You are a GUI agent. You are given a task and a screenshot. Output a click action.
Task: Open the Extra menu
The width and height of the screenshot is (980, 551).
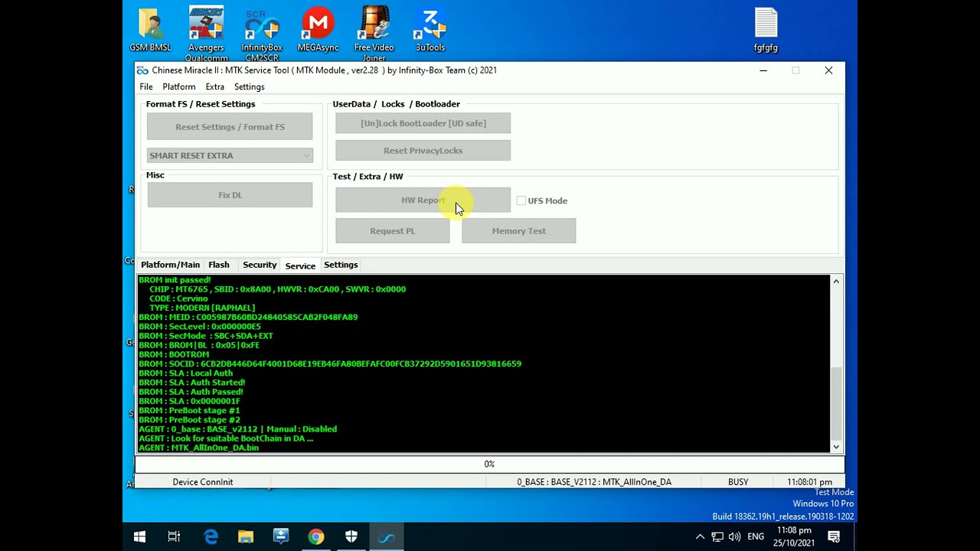[x=214, y=87]
